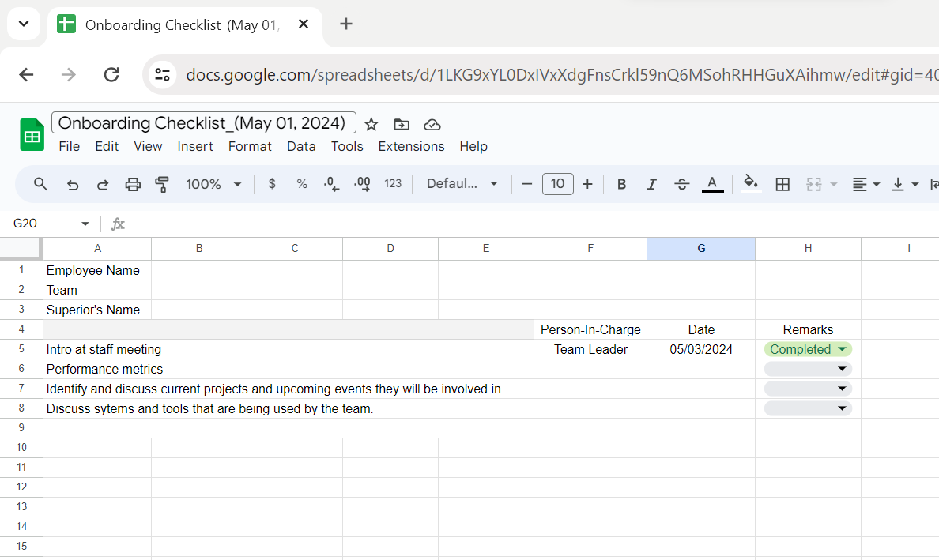The width and height of the screenshot is (939, 560).
Task: Open the zoom level dropdown
Action: tap(213, 184)
